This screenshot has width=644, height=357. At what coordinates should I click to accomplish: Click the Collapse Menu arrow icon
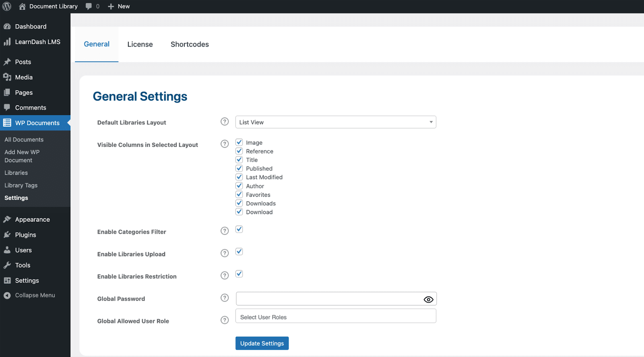coord(7,295)
